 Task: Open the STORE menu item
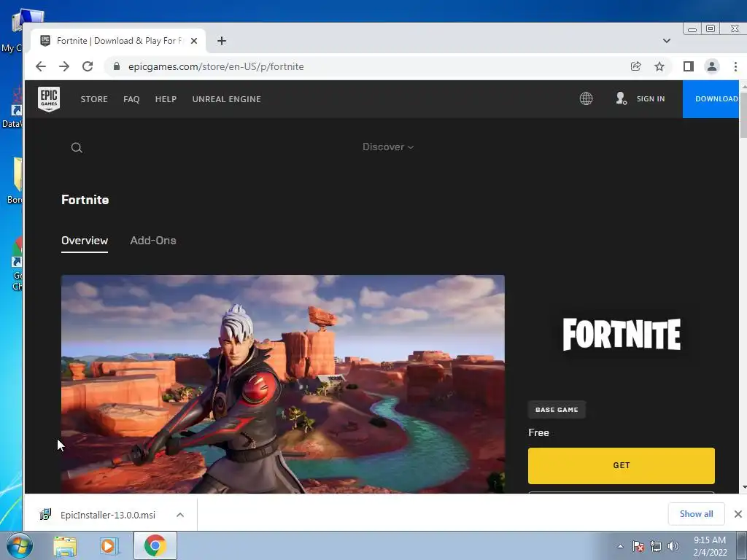tap(94, 99)
